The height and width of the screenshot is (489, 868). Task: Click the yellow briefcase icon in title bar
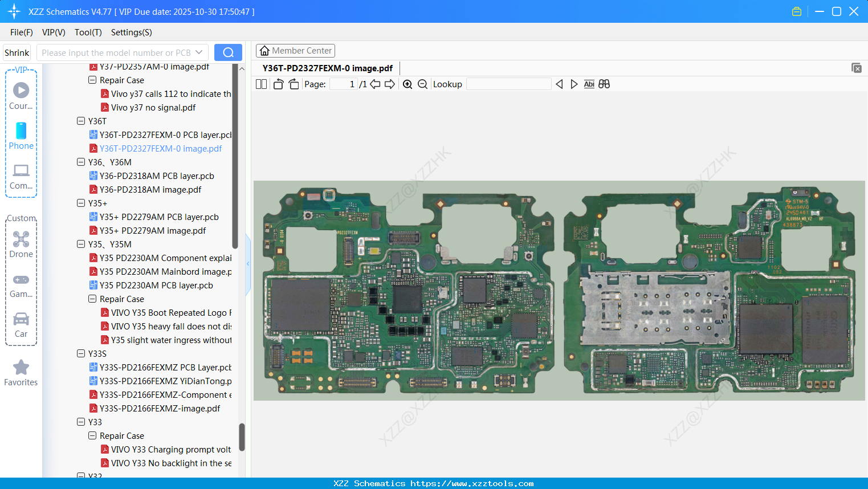796,11
